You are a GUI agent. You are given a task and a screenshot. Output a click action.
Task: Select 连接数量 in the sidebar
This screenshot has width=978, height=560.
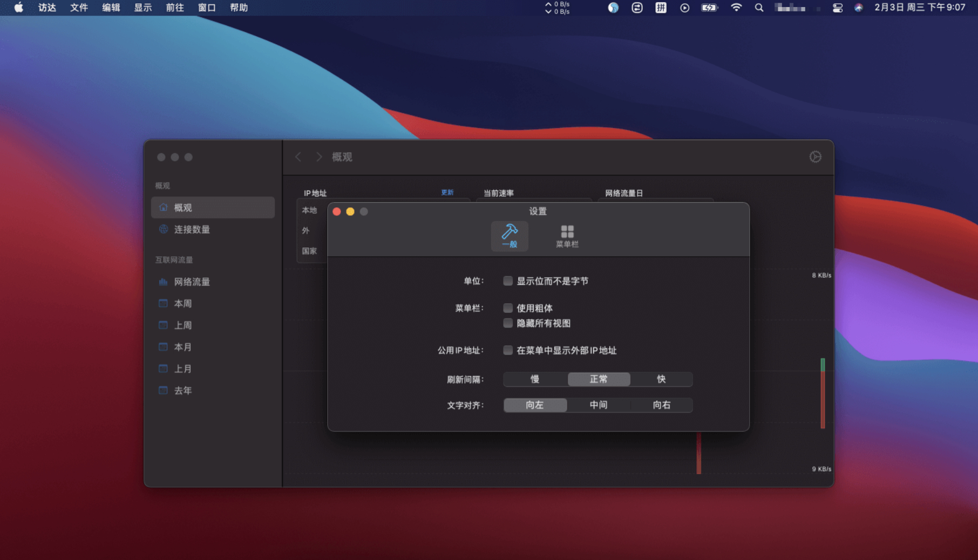coord(192,229)
